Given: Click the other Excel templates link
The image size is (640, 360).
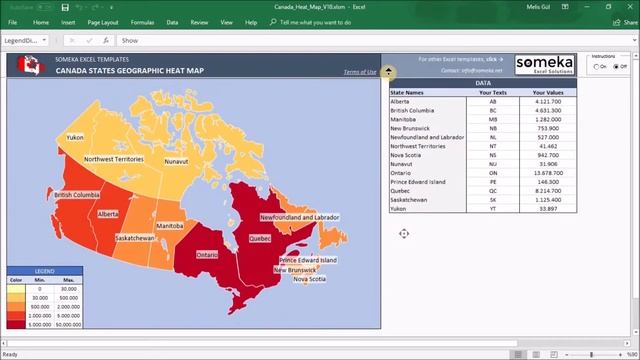Looking at the screenshot, I should click(460, 59).
